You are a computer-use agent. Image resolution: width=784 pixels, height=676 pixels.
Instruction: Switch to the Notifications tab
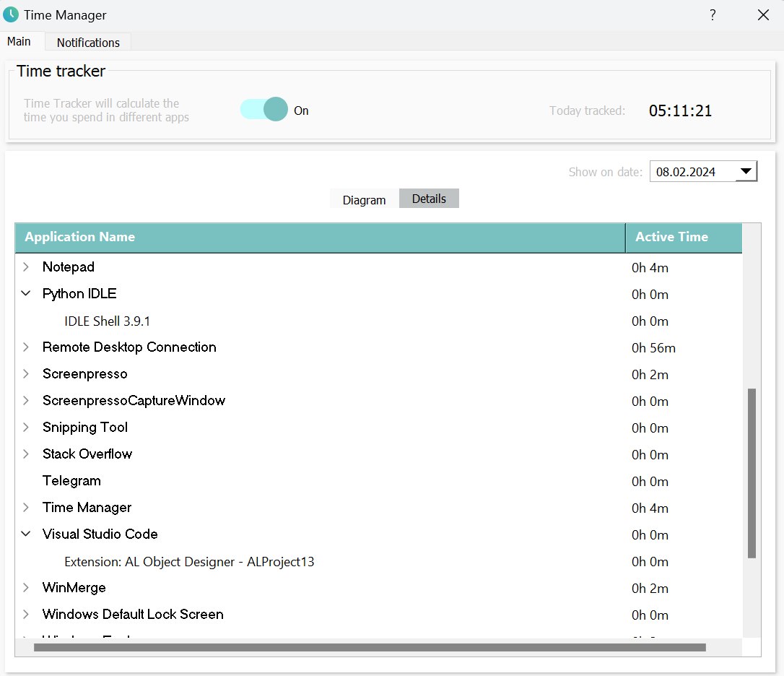click(x=88, y=43)
